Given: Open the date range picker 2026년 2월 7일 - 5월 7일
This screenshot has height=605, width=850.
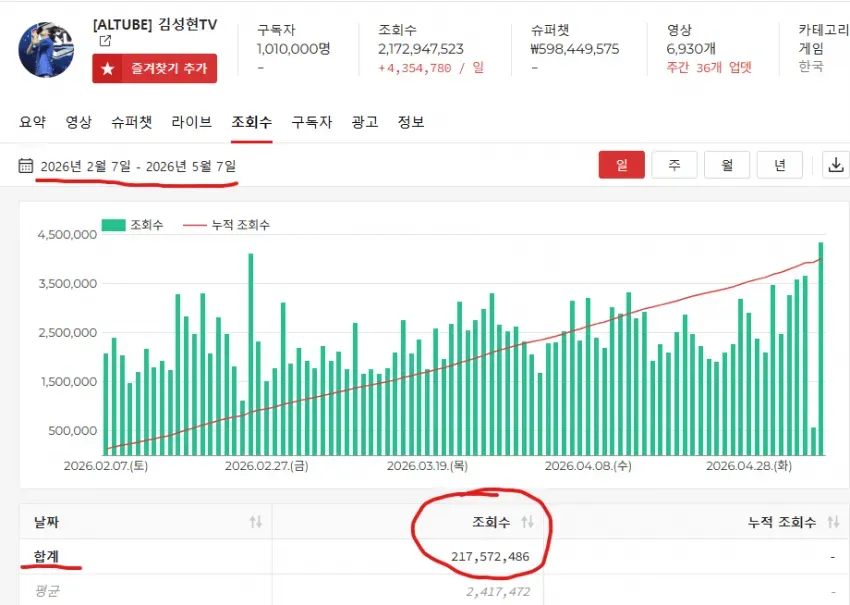Looking at the screenshot, I should (138, 166).
